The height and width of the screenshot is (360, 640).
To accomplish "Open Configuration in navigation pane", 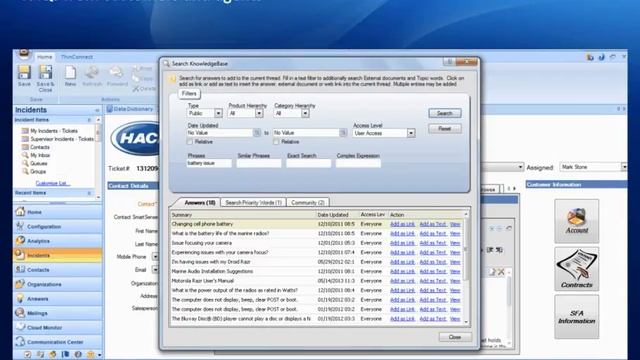I will (x=58, y=226).
